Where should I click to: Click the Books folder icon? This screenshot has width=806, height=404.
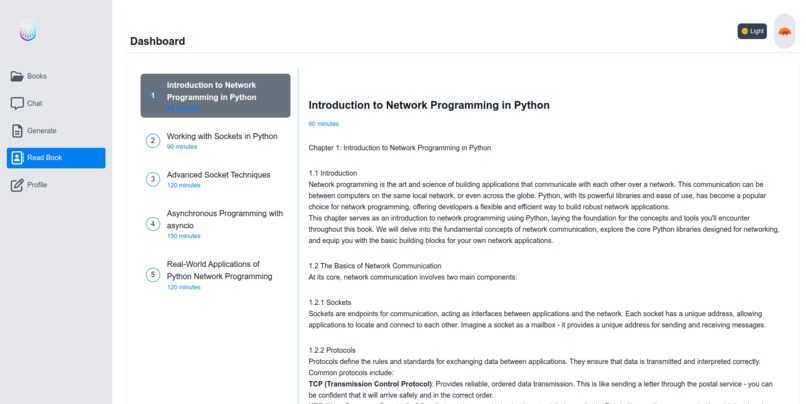[17, 76]
